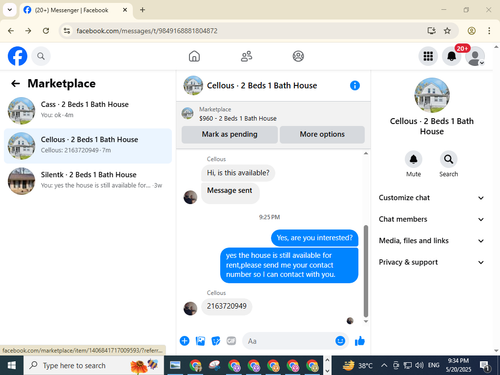Open the Silentk 2 Beds 1 Bath House chat

click(x=88, y=181)
